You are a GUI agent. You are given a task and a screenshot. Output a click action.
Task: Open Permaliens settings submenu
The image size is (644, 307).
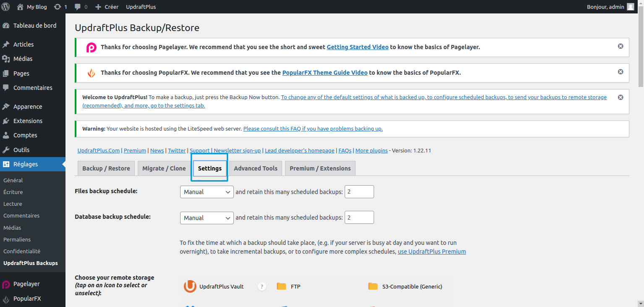(17, 239)
